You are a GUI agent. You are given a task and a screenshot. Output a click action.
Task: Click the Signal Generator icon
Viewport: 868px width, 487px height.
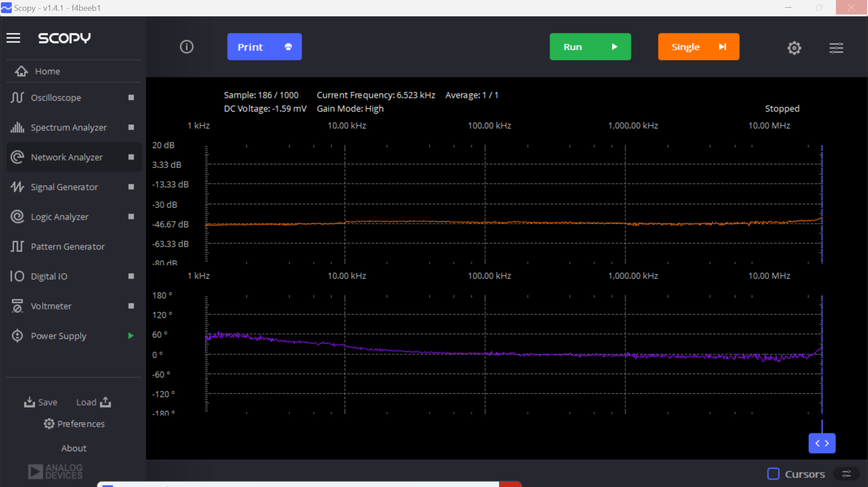(x=17, y=187)
